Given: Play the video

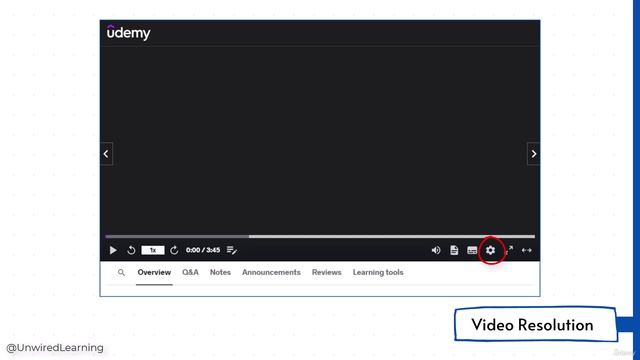Looking at the screenshot, I should pyautogui.click(x=113, y=250).
